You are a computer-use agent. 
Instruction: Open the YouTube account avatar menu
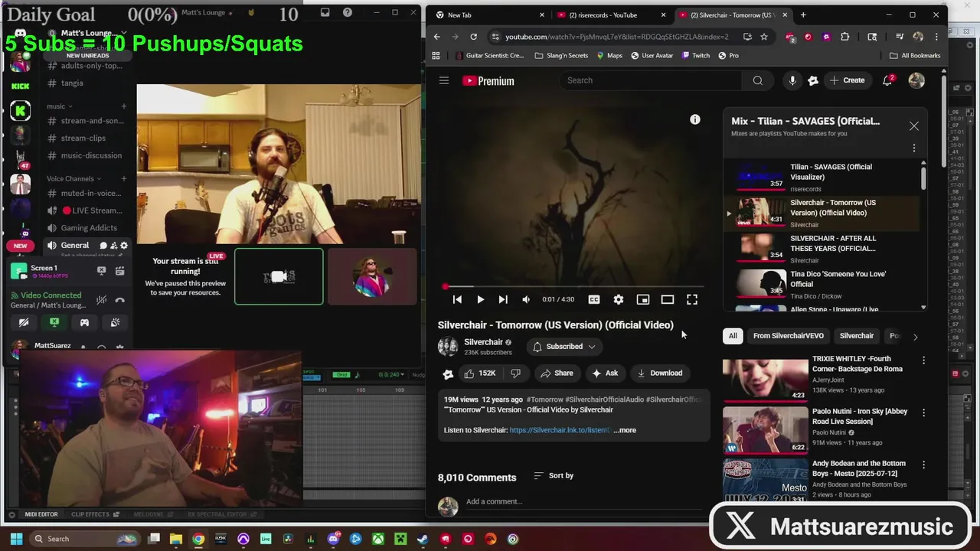(916, 80)
